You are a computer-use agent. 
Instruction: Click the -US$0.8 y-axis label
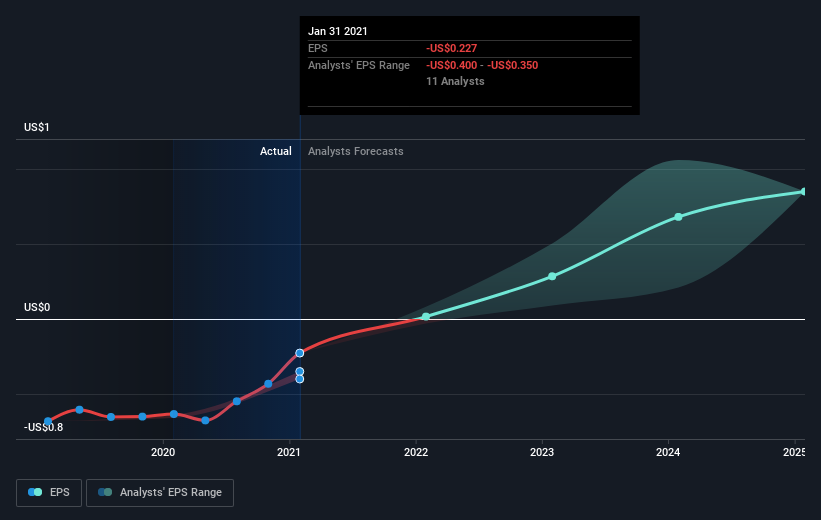click(x=43, y=427)
